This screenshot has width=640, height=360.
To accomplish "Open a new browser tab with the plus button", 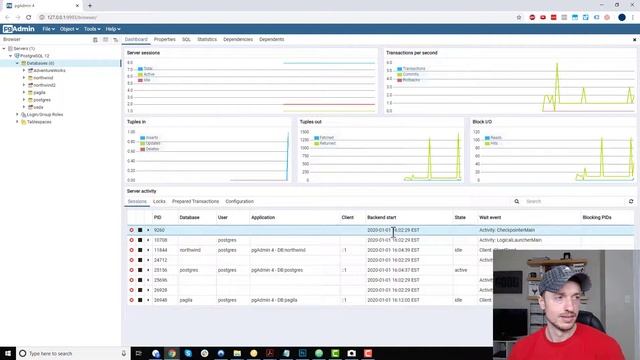I will (x=90, y=6).
